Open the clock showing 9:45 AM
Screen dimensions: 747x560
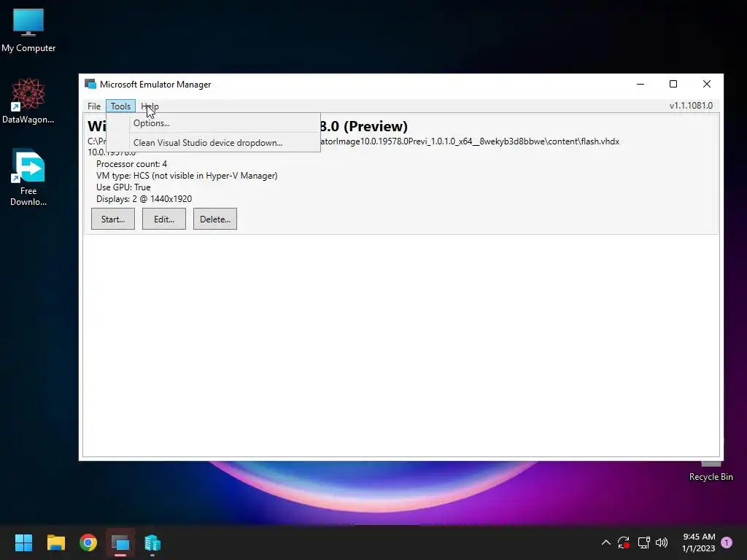click(699, 542)
